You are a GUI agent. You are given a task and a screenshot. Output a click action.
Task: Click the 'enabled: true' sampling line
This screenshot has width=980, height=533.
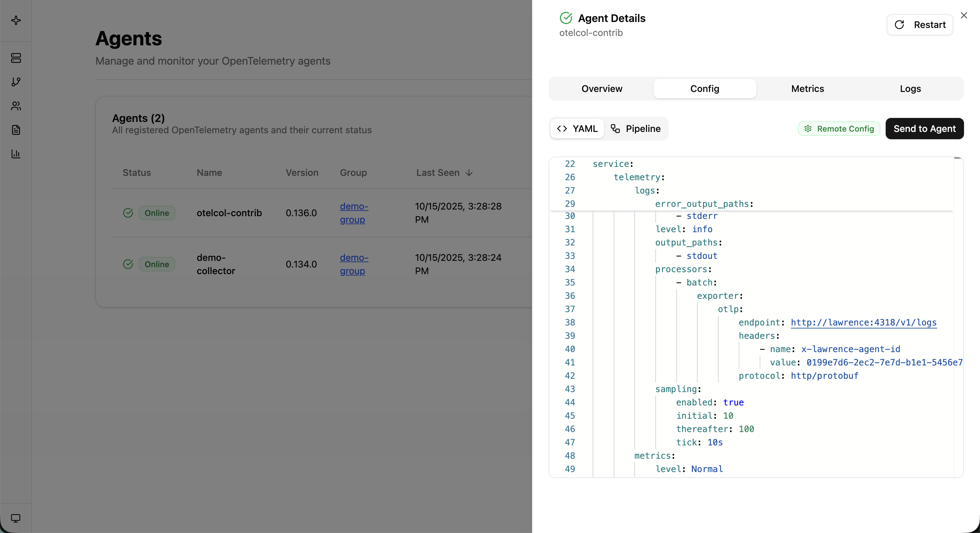pyautogui.click(x=710, y=402)
